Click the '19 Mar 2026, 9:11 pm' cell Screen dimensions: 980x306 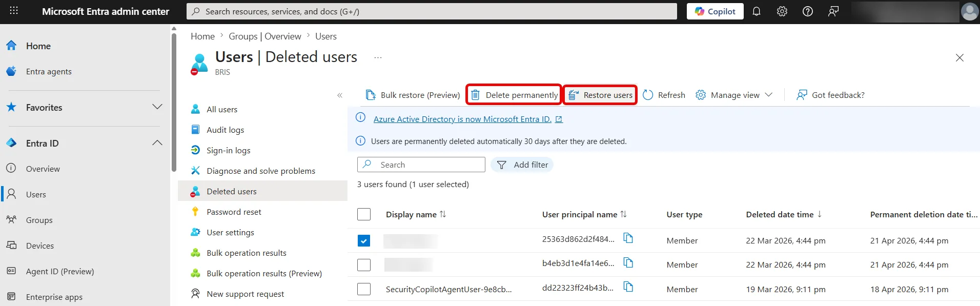(786, 289)
